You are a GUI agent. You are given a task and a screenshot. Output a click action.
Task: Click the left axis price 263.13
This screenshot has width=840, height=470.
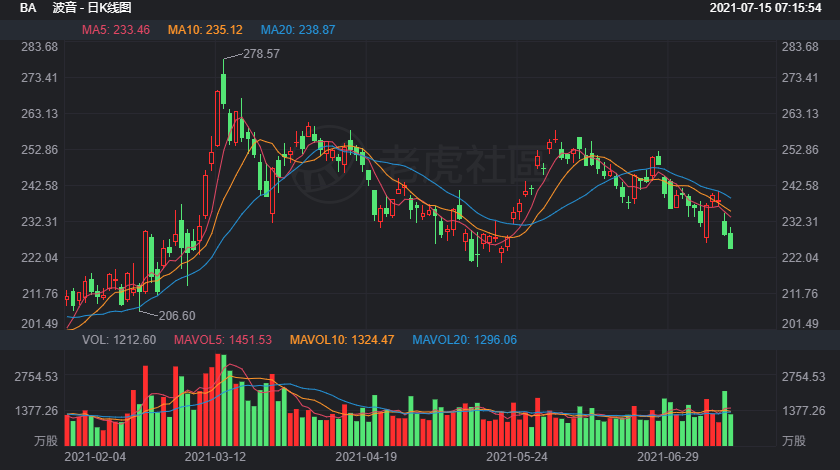click(x=40, y=114)
